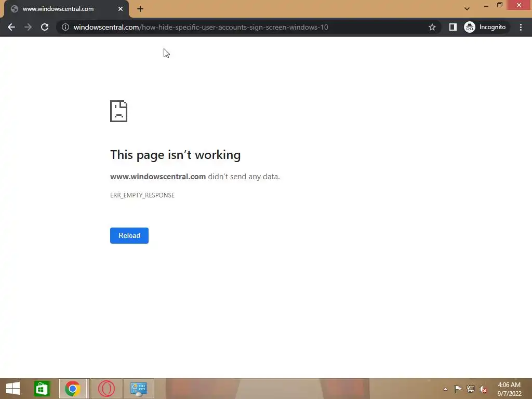Click the Incognito profile indicator
Viewport: 532px width, 399px height.
point(485,27)
